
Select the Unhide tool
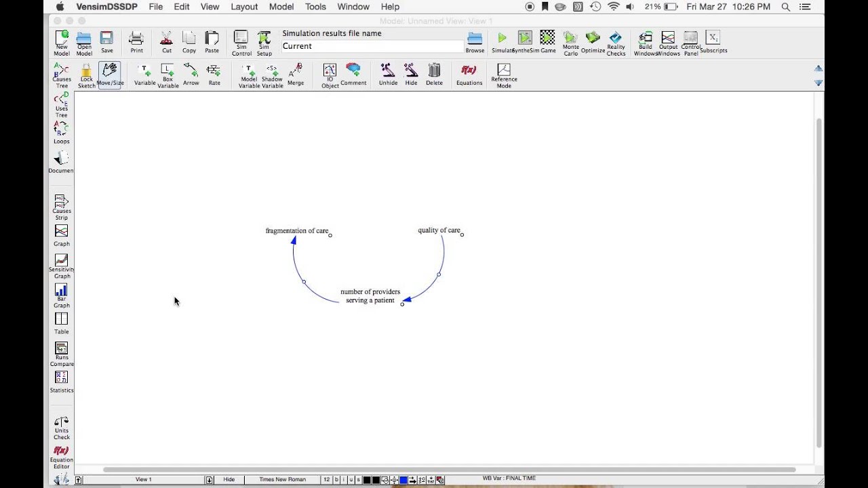pos(389,75)
